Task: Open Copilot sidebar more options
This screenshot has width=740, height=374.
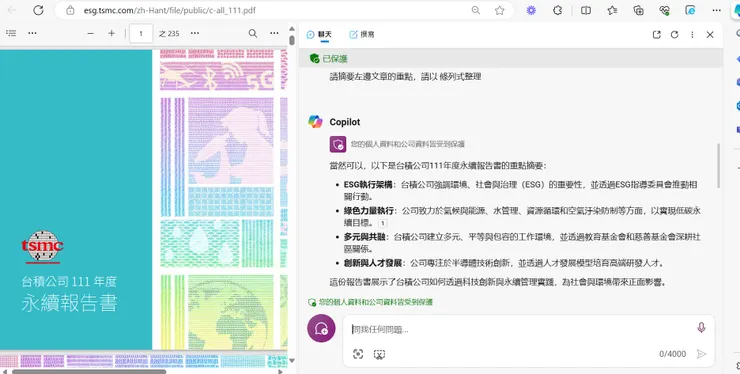Action: [692, 34]
